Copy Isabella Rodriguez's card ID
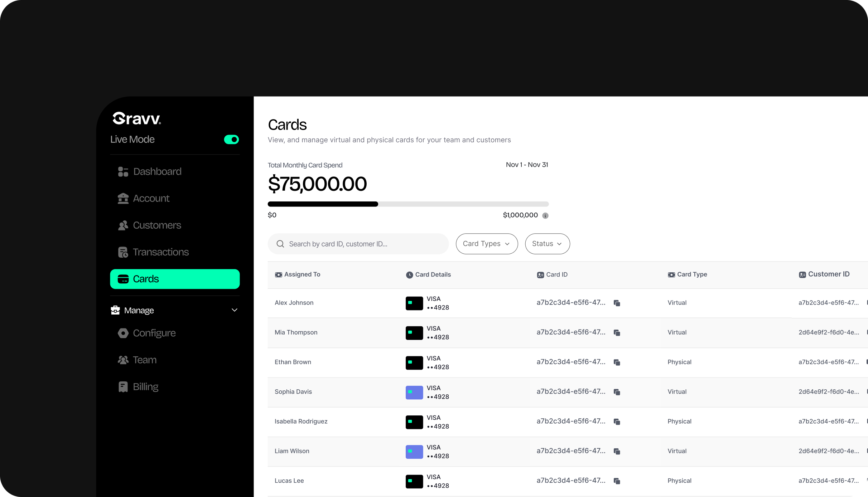Viewport: 868px width, 497px height. coord(617,422)
